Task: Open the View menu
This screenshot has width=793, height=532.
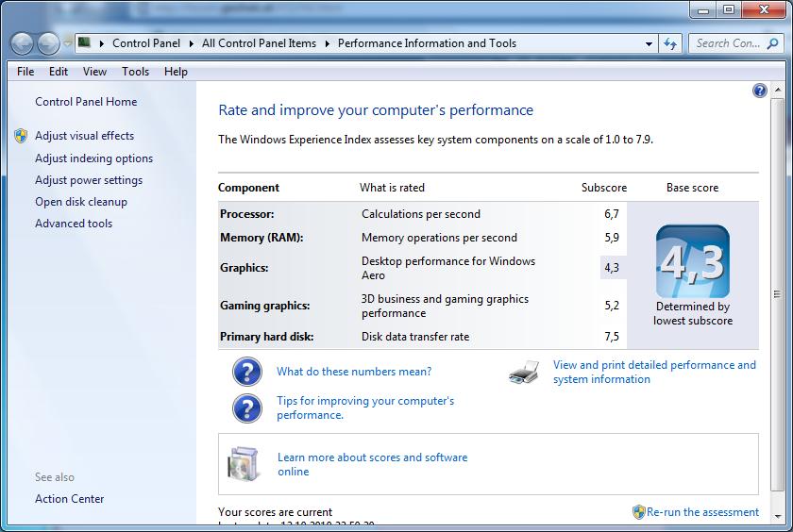Action: tap(94, 72)
